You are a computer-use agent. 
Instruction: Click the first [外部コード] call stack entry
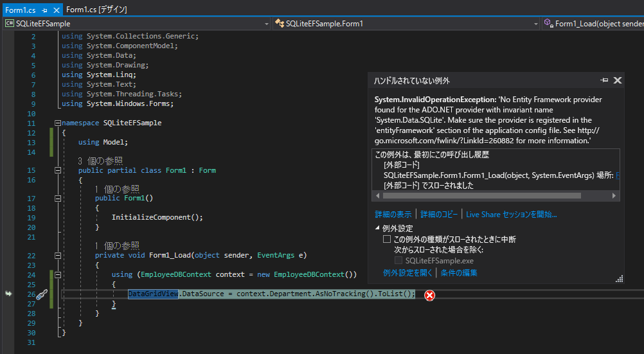(401, 165)
